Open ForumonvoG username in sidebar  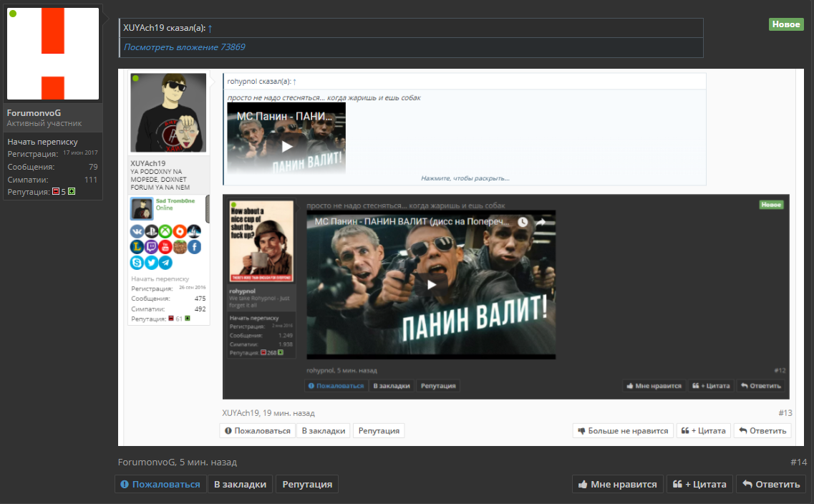pyautogui.click(x=34, y=112)
